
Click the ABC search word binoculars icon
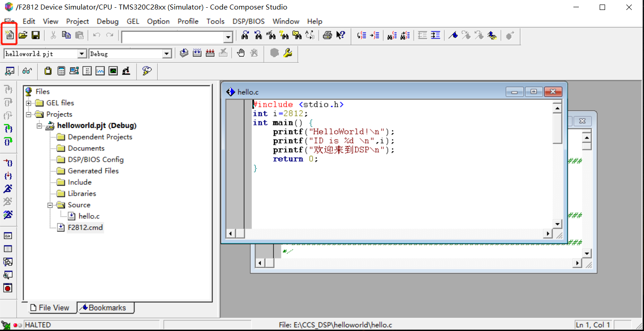click(271, 35)
